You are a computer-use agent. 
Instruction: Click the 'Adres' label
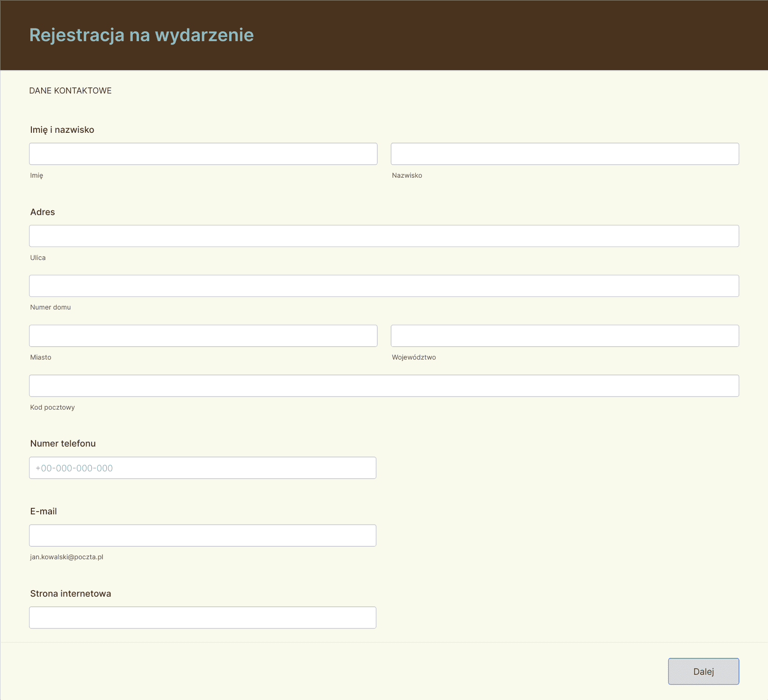pyautogui.click(x=43, y=212)
